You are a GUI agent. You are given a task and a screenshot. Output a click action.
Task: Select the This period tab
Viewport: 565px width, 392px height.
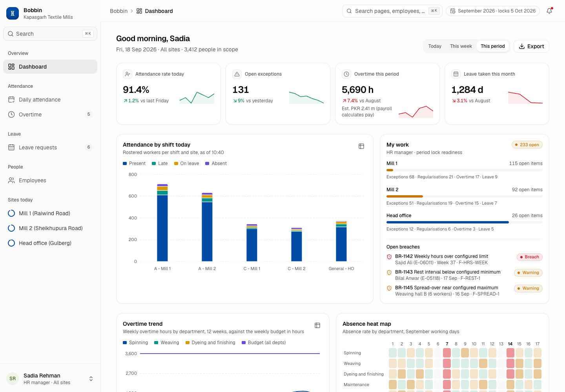pos(493,46)
